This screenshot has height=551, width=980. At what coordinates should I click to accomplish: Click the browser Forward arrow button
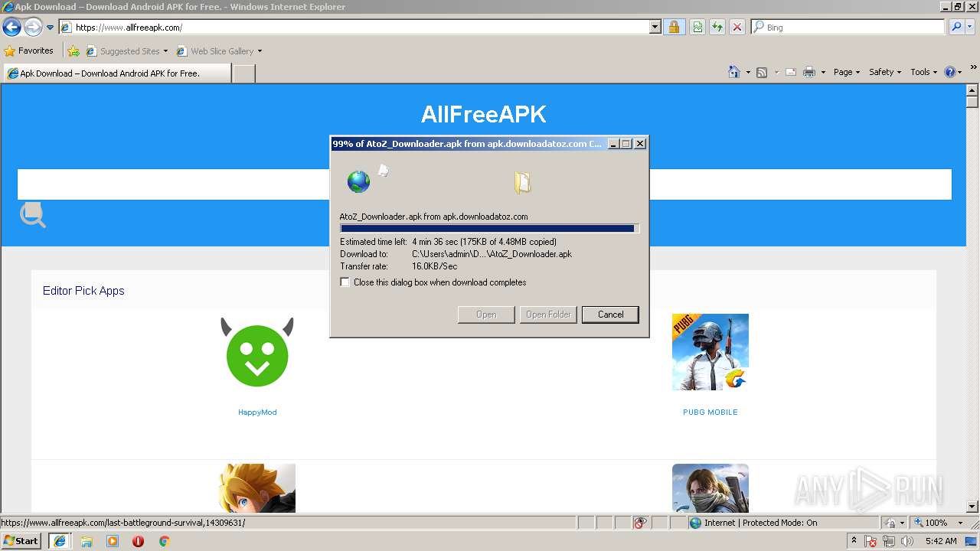tap(33, 28)
